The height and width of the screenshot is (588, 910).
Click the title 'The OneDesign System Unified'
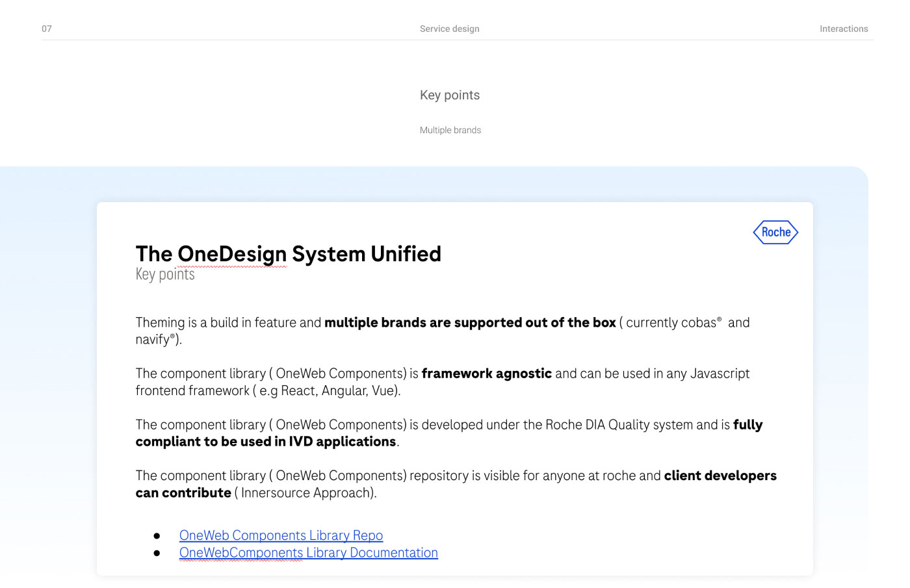click(x=289, y=253)
